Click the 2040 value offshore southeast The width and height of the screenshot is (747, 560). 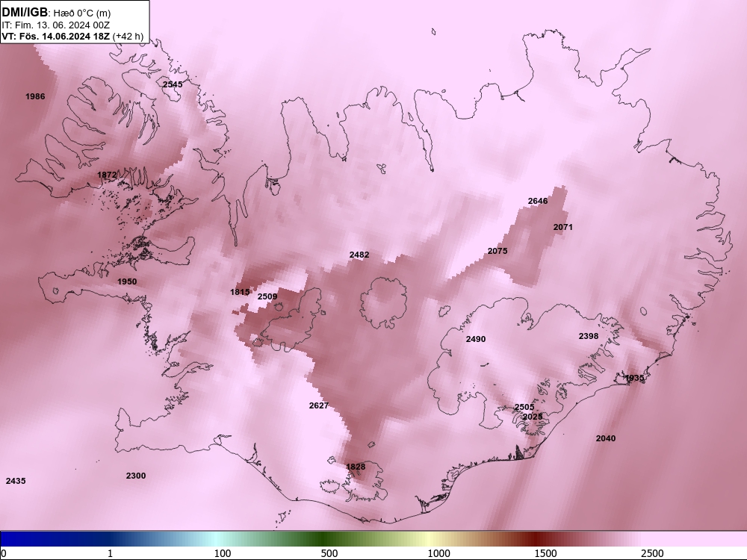click(x=606, y=438)
